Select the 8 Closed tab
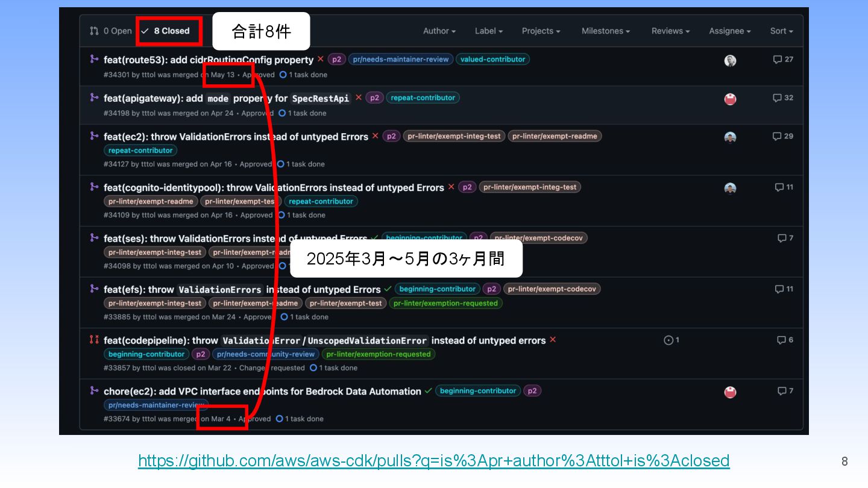This screenshot has width=868, height=488. pos(166,31)
